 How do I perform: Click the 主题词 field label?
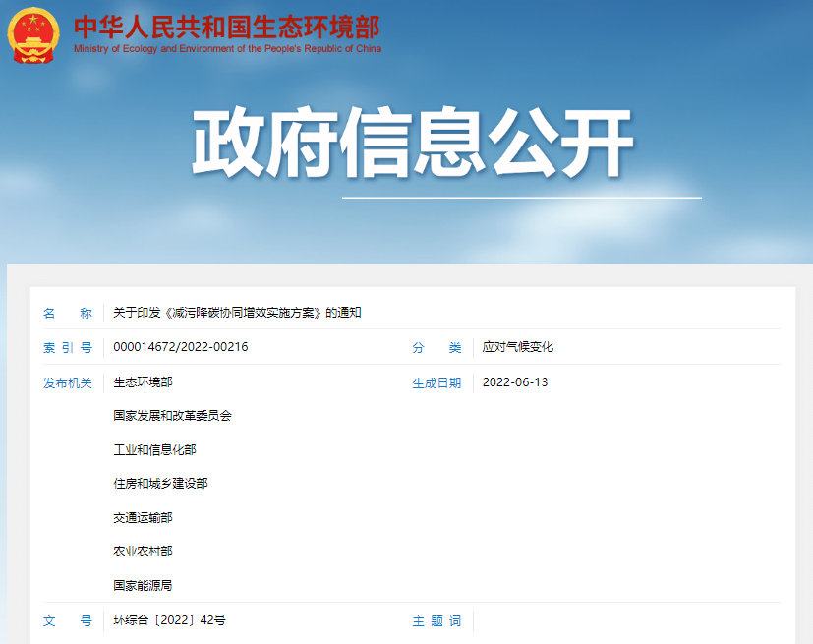click(436, 618)
